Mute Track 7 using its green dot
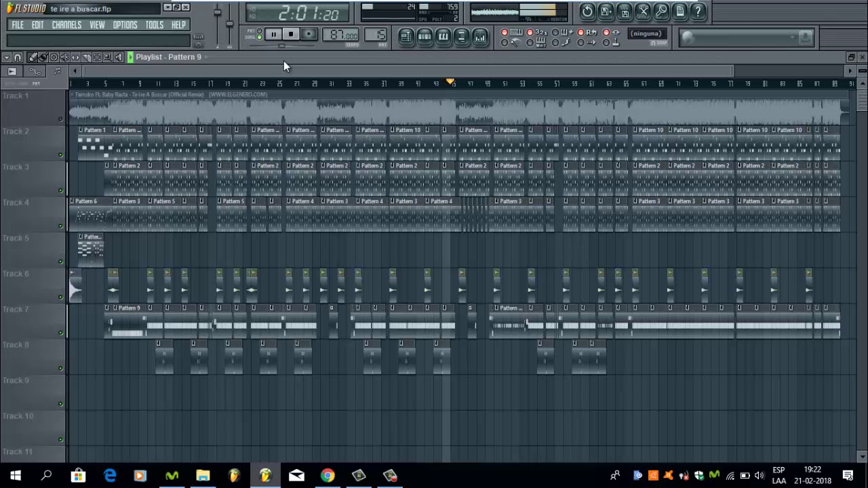This screenshot has width=868, height=488. click(x=60, y=333)
